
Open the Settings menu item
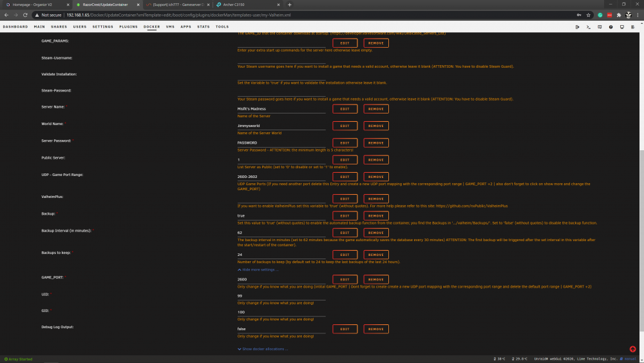point(102,26)
